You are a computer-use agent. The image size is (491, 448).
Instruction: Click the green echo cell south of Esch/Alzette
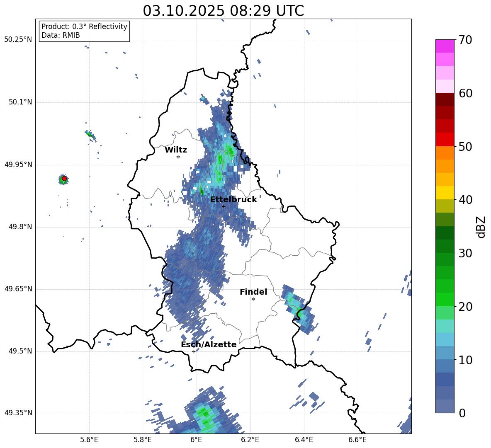pyautogui.click(x=204, y=418)
